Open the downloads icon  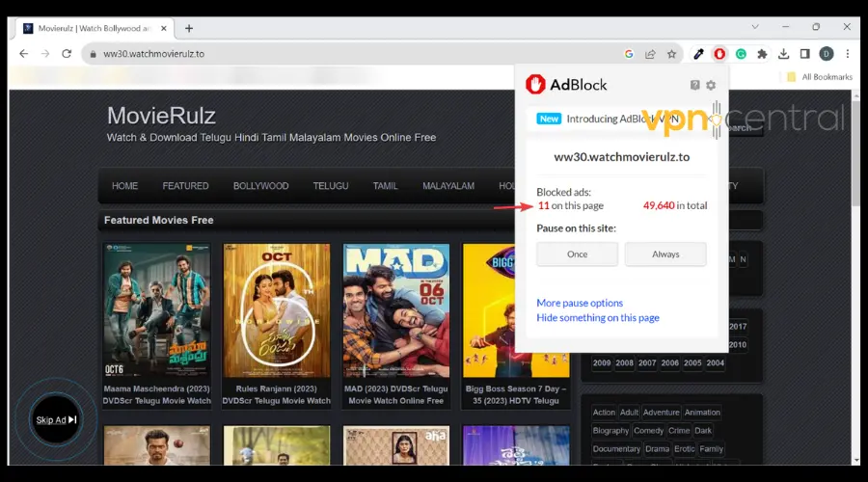[x=783, y=54]
